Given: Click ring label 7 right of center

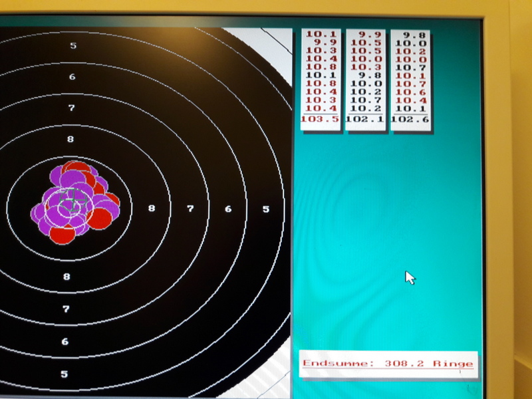Looking at the screenshot, I should pyautogui.click(x=190, y=209).
